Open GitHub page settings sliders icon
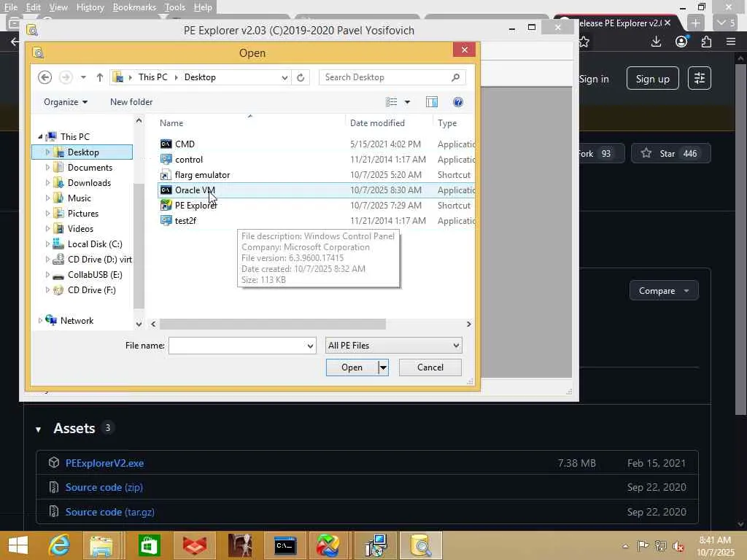747x560 pixels. click(700, 78)
